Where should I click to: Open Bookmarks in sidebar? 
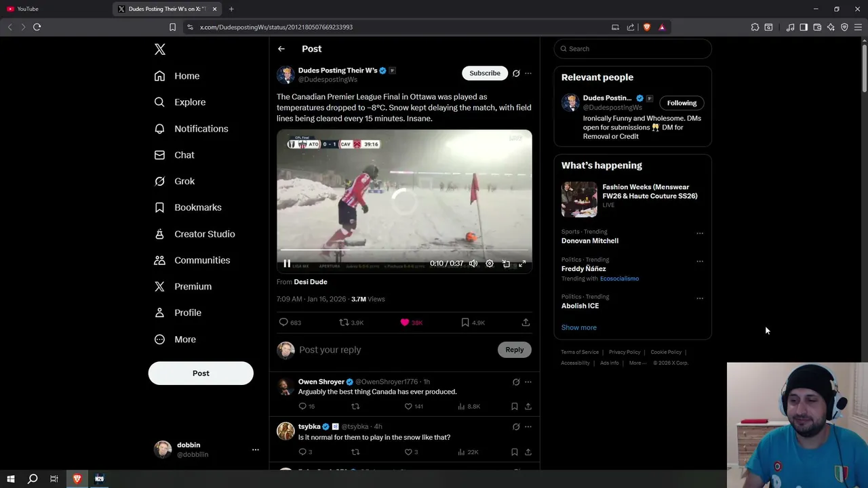pyautogui.click(x=188, y=207)
